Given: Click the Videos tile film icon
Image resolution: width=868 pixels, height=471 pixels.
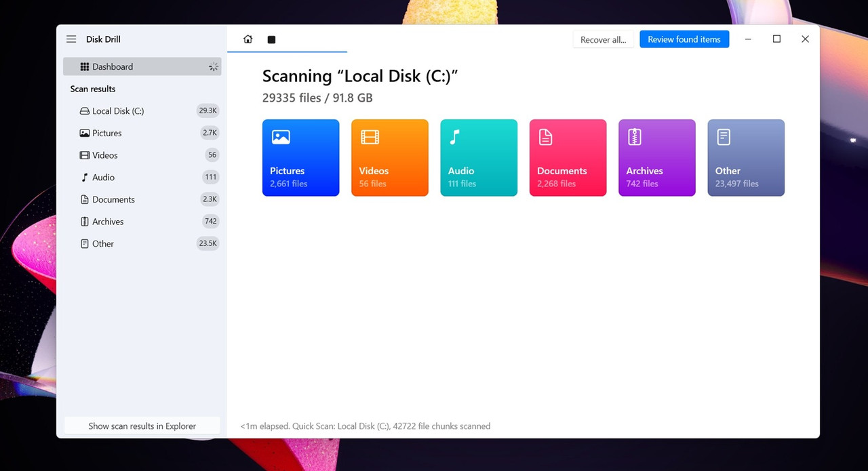Looking at the screenshot, I should [370, 137].
